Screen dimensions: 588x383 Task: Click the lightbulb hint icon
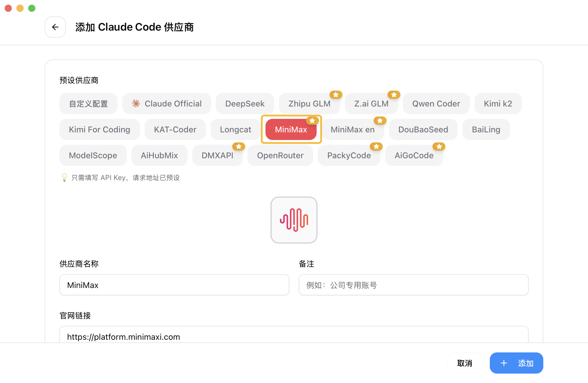(x=64, y=177)
